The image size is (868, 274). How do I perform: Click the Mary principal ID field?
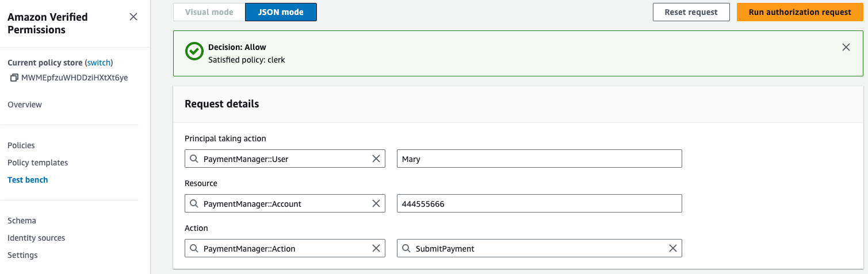(540, 159)
